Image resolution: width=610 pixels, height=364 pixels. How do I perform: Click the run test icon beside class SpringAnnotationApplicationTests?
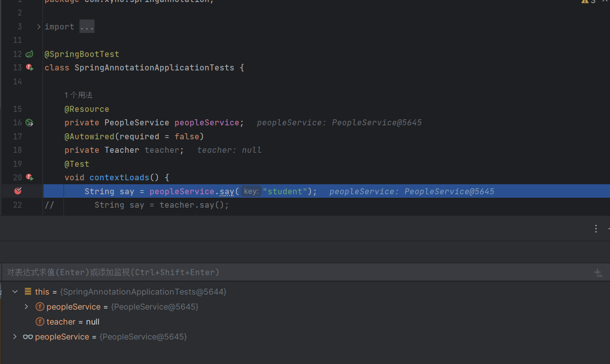tap(29, 67)
